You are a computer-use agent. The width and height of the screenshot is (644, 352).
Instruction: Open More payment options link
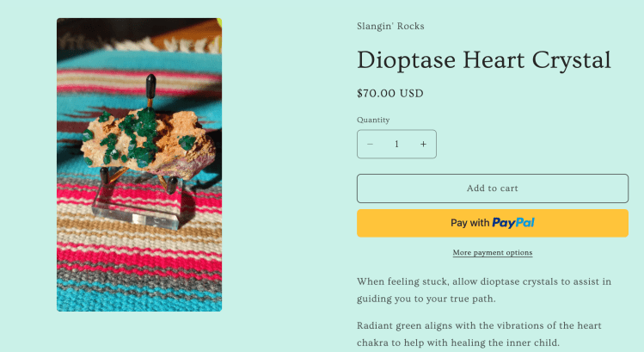pyautogui.click(x=493, y=253)
